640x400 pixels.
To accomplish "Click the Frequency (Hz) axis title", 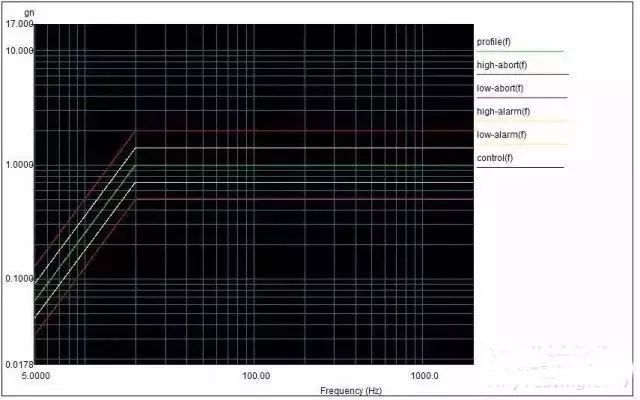I will (x=351, y=391).
